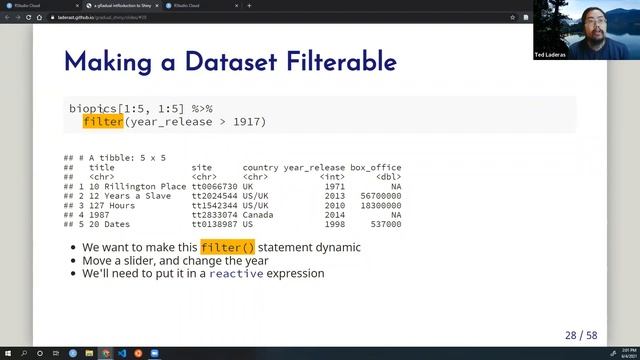
Task: Click the browser forward arrow
Action: 18,18
